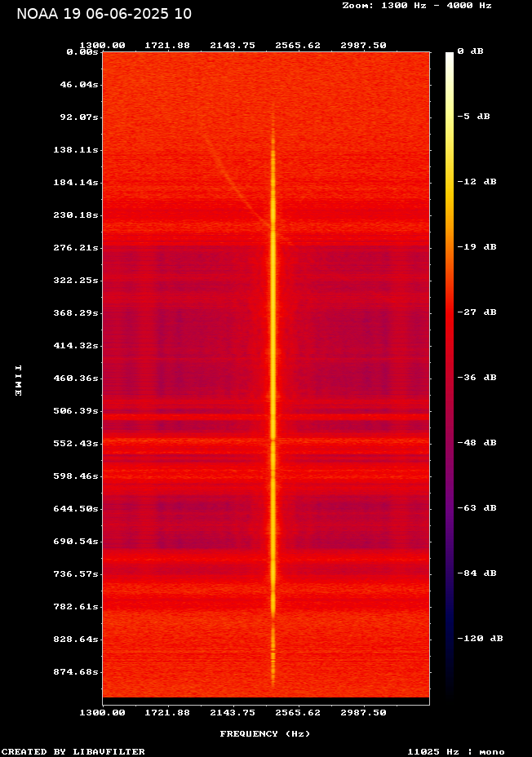Click the time label 230.18s
The height and width of the screenshot is (757, 532).
coord(76,215)
